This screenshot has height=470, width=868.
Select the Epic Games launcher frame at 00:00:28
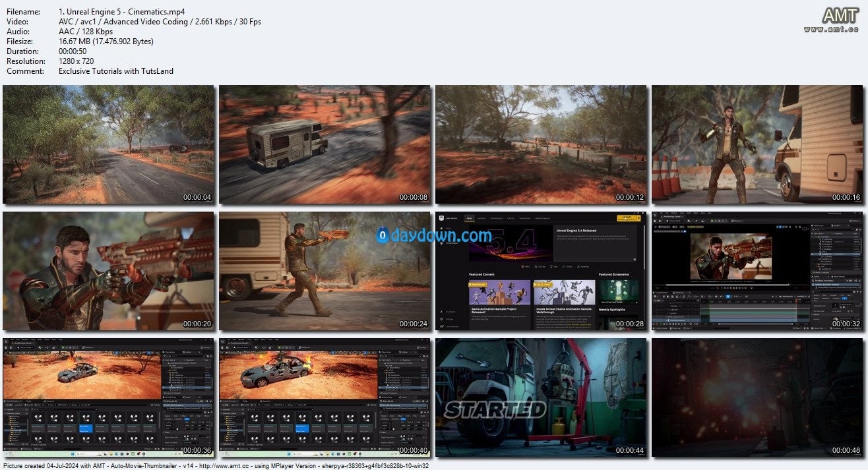[x=542, y=271]
